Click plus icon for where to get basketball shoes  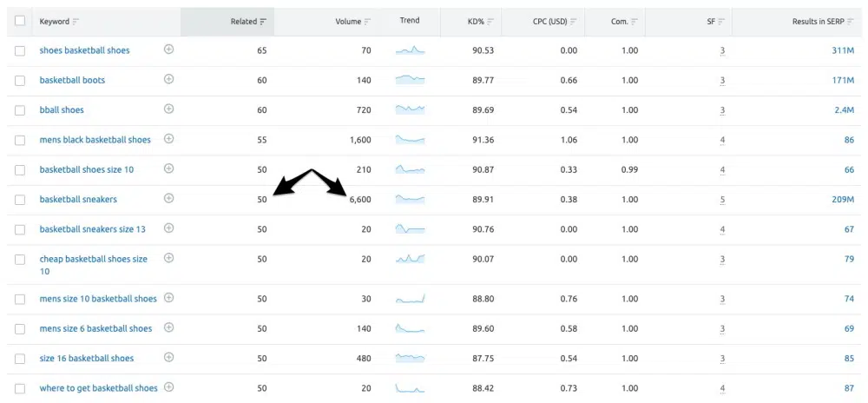pyautogui.click(x=169, y=387)
